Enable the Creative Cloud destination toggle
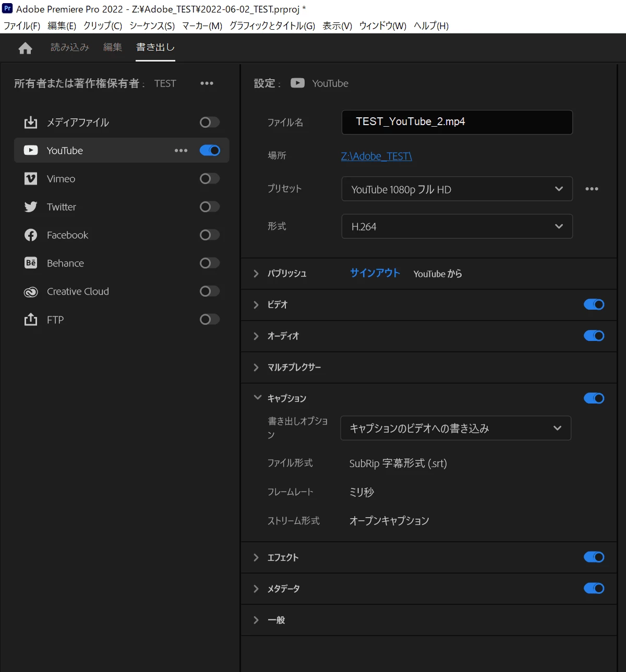The image size is (626, 672). [210, 291]
